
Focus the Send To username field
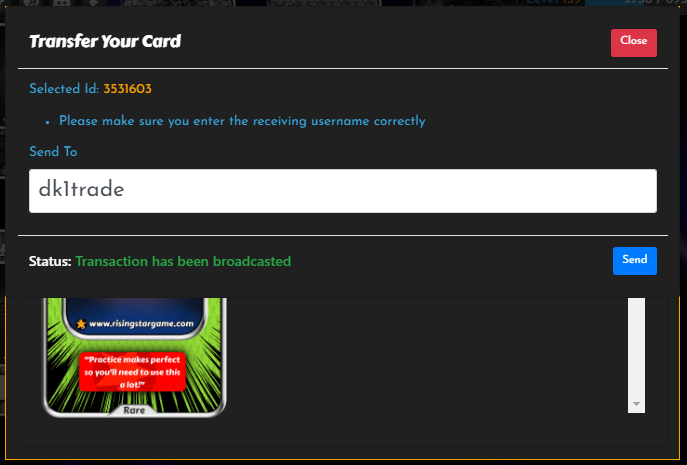(343, 191)
